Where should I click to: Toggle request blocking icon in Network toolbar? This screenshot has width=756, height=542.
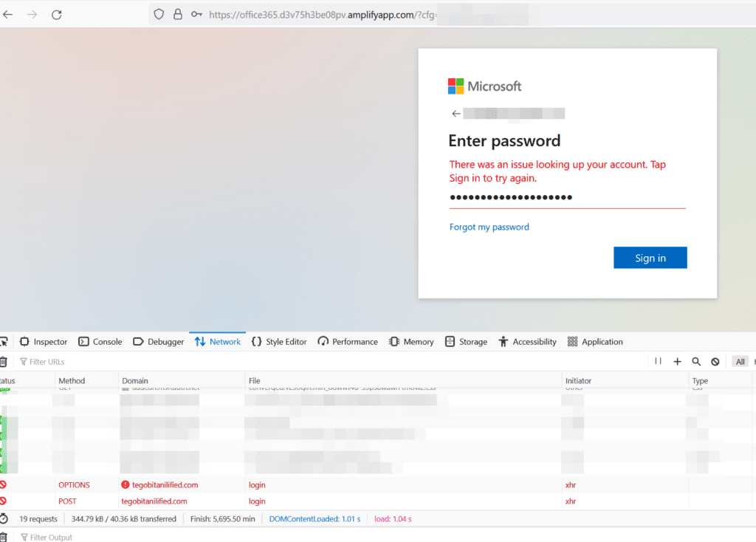(x=715, y=361)
